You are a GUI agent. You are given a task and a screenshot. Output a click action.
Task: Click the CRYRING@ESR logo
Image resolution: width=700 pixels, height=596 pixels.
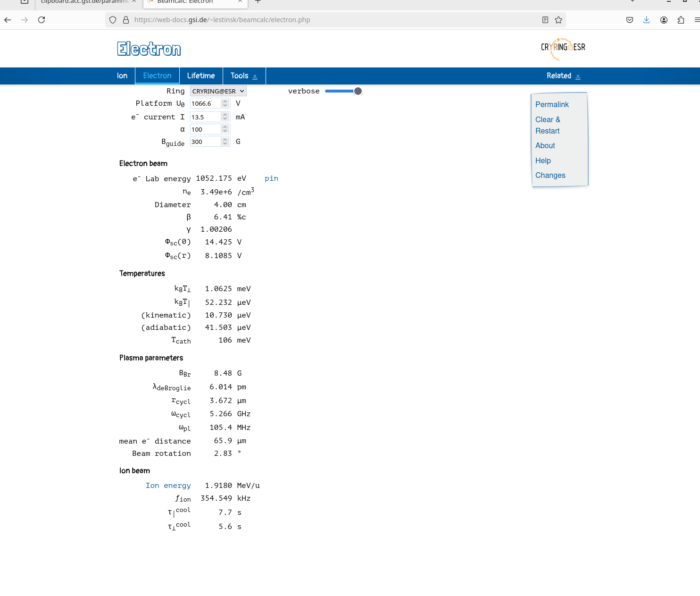click(563, 48)
